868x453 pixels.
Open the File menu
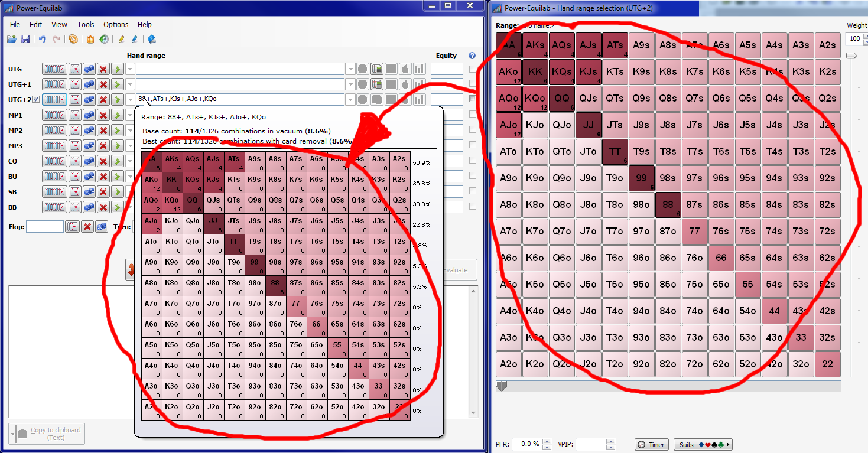(15, 25)
